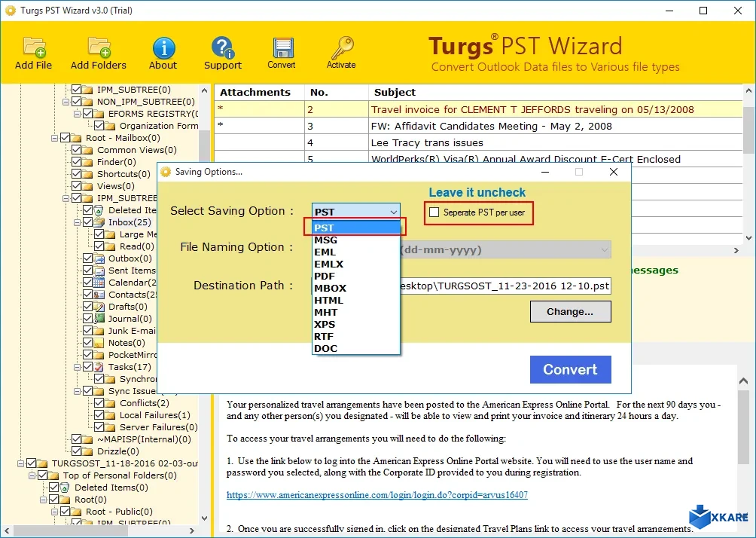Click the Notes(0) folder icon
This screenshot has width=756, height=538.
[x=99, y=343]
